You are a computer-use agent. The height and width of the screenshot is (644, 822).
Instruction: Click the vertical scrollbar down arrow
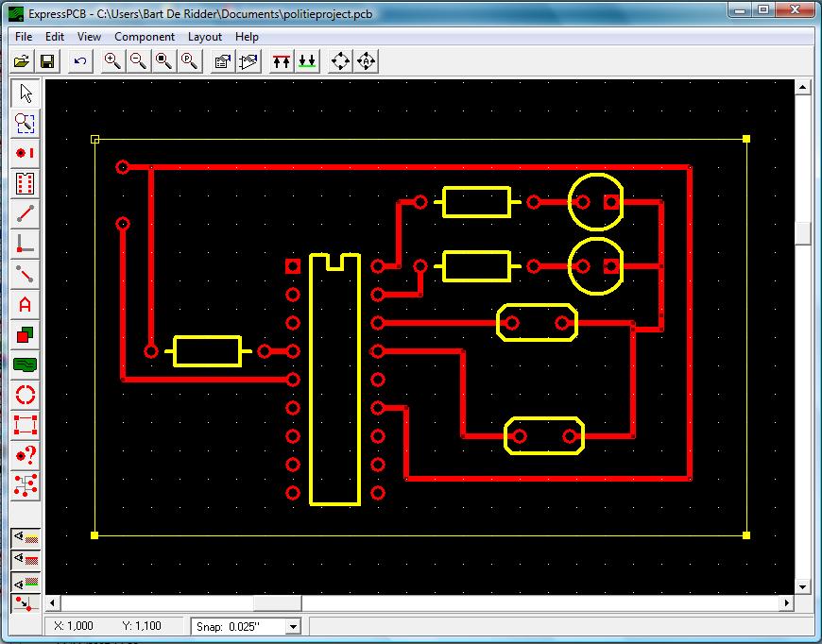point(803,587)
